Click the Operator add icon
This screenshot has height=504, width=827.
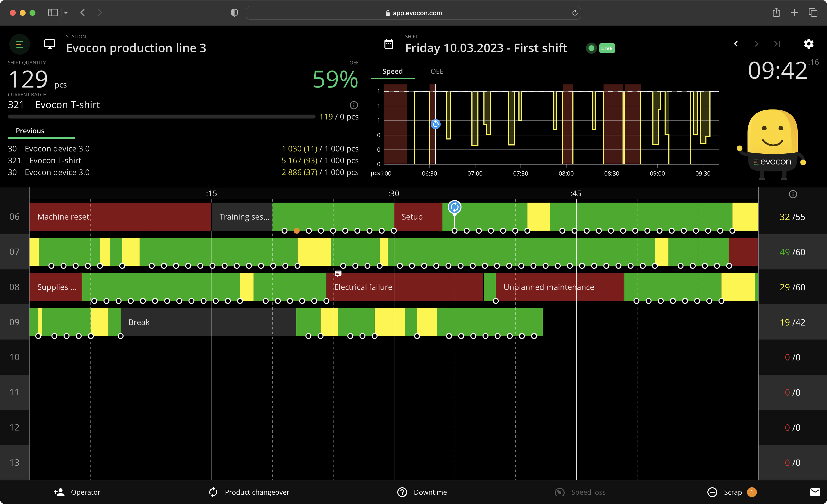tap(59, 492)
